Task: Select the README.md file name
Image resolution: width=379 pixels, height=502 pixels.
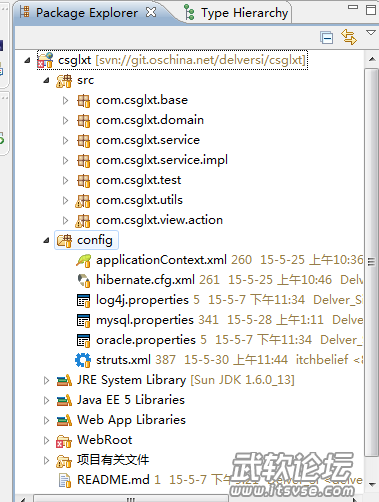Action: pos(113,480)
